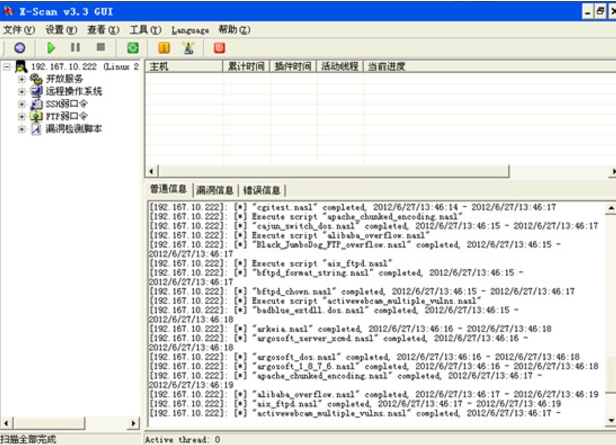Image resolution: width=616 pixels, height=445 pixels.
Task: Click log pane scroll up arrow
Action: click(610, 208)
